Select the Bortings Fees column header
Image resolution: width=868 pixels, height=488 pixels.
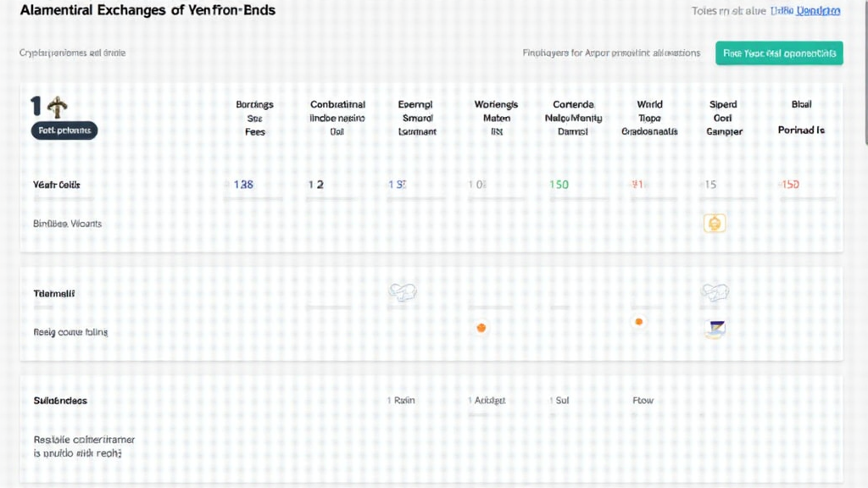coord(254,118)
